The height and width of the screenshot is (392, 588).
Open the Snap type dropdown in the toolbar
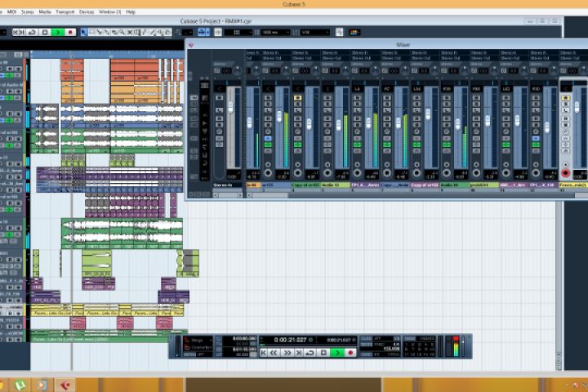tap(238, 33)
